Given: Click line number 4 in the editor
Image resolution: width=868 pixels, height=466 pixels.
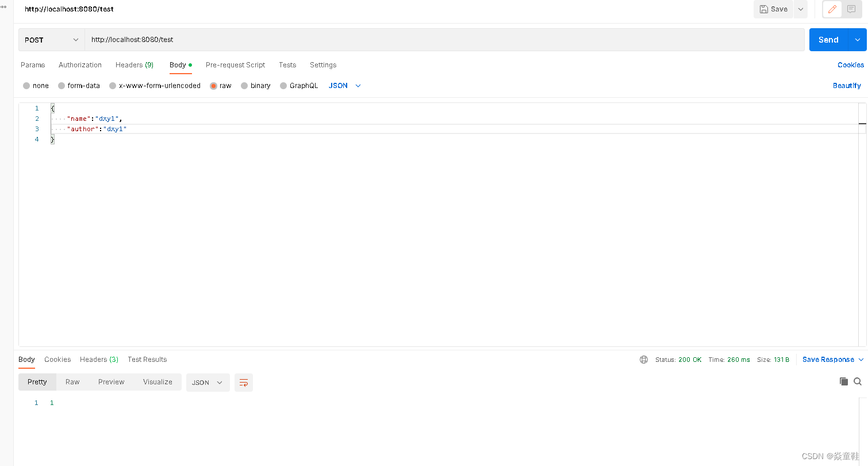Looking at the screenshot, I should coord(37,139).
